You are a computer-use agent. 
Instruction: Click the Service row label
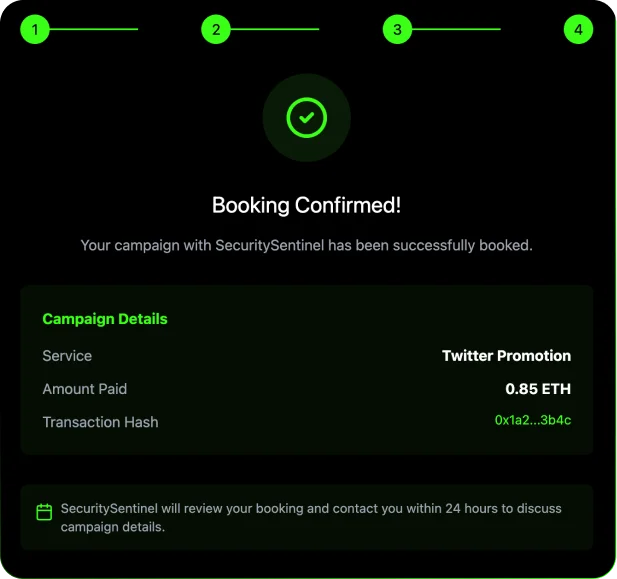click(x=67, y=356)
